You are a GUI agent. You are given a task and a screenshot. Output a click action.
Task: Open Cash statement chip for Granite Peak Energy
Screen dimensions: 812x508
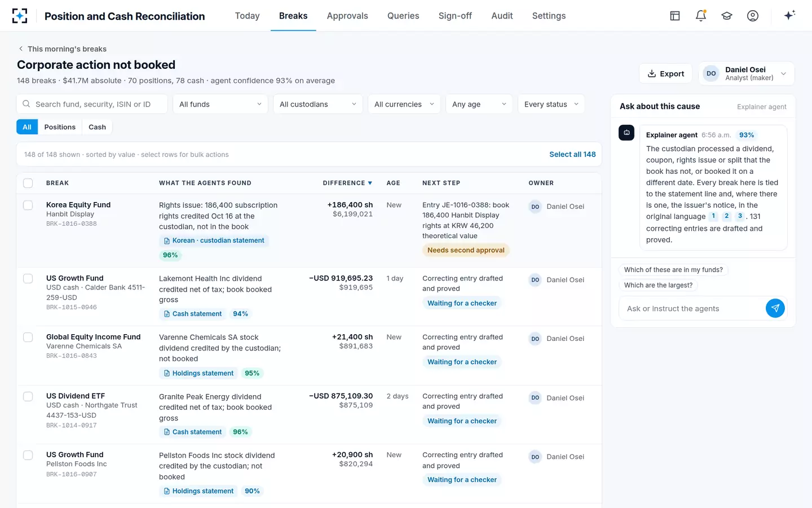192,432
